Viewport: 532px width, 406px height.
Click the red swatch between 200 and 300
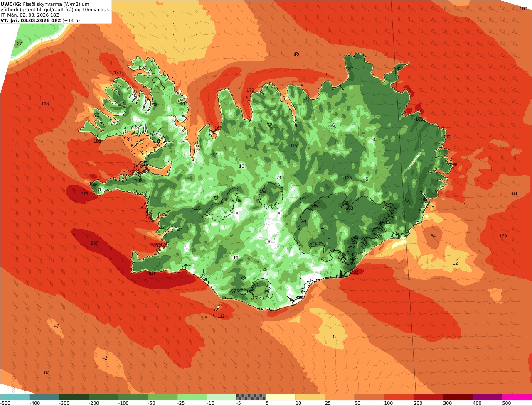(429, 397)
